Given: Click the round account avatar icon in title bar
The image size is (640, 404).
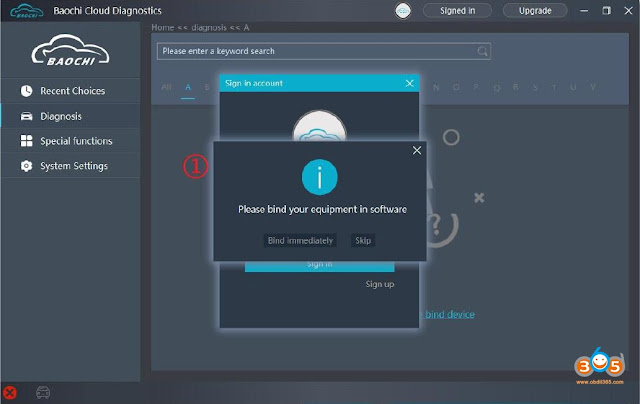Looking at the screenshot, I should 403,11.
